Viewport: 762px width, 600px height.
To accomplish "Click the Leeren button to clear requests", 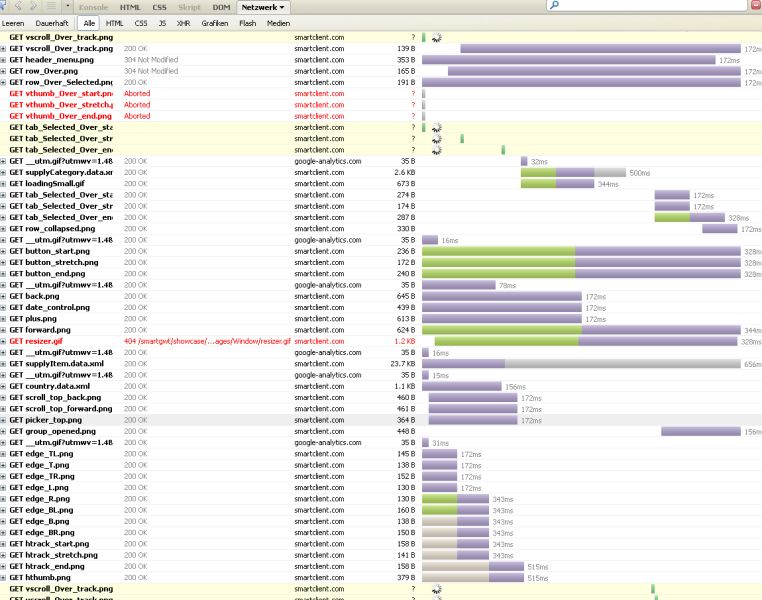I will pos(14,22).
